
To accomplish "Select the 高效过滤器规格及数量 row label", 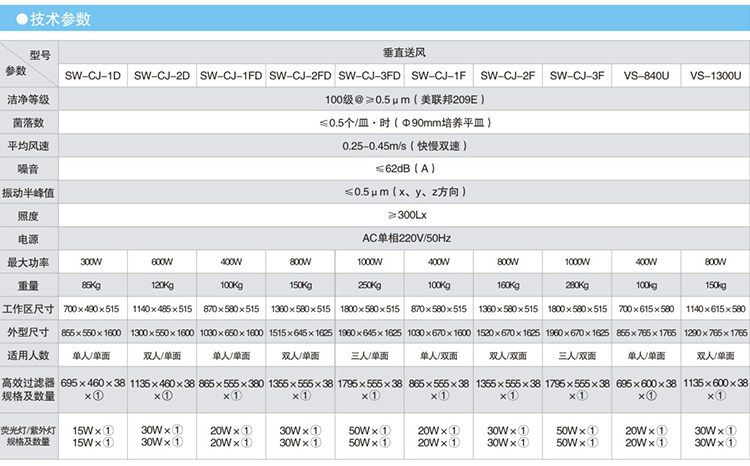I will click(28, 389).
